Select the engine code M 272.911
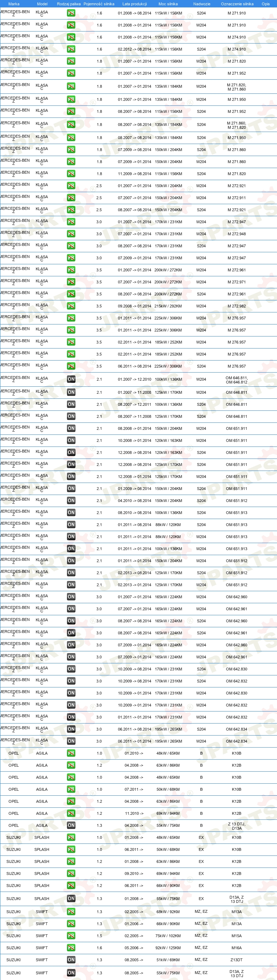Viewport: 277px width, 980px height. point(237,197)
